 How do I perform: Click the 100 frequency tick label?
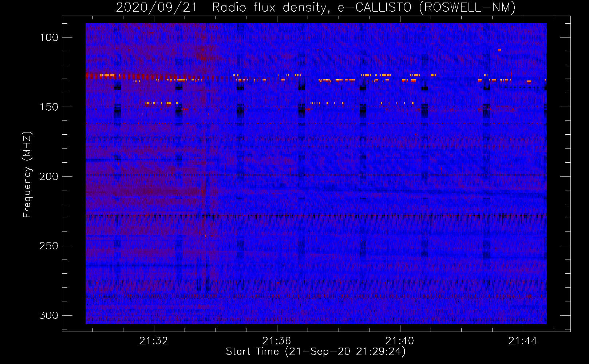point(49,37)
